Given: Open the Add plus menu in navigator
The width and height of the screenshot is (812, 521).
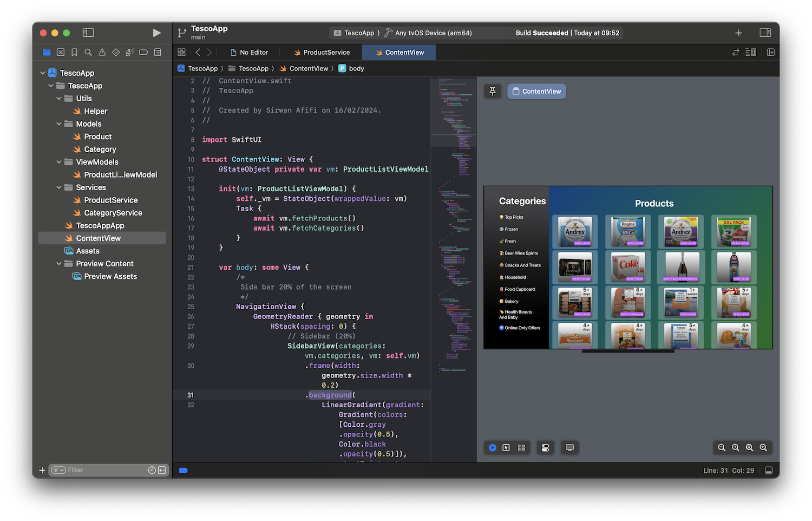Looking at the screenshot, I should tap(42, 470).
